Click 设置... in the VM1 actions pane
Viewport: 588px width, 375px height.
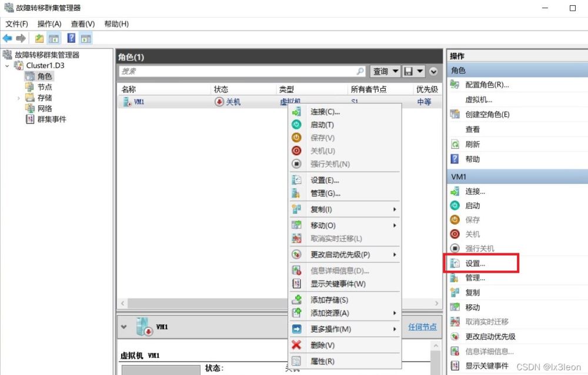point(475,263)
